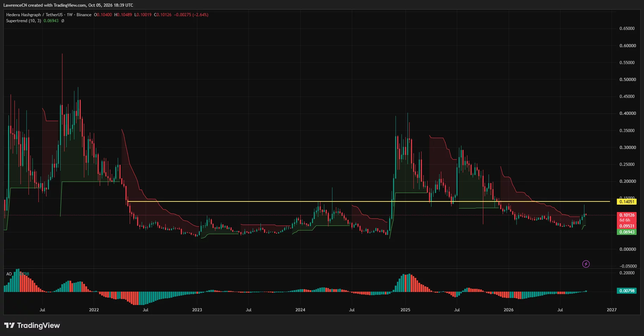Viewport: 644px width, 336px height.
Task: Click the TradingView logo
Action: (32, 325)
